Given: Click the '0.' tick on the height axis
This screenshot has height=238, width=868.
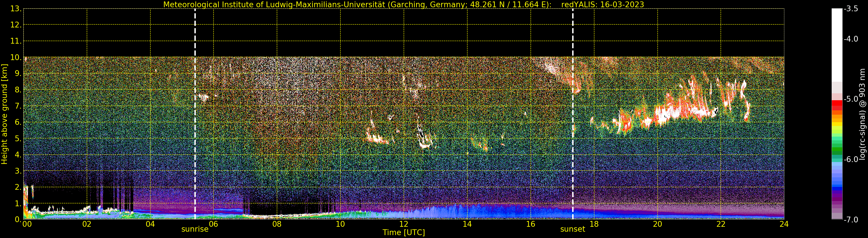Looking at the screenshot, I should coord(18,220).
